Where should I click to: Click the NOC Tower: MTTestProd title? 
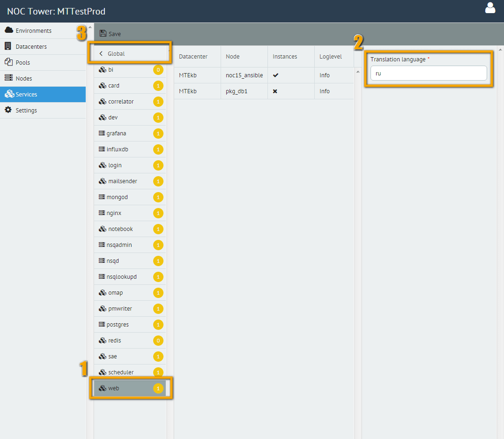56,11
